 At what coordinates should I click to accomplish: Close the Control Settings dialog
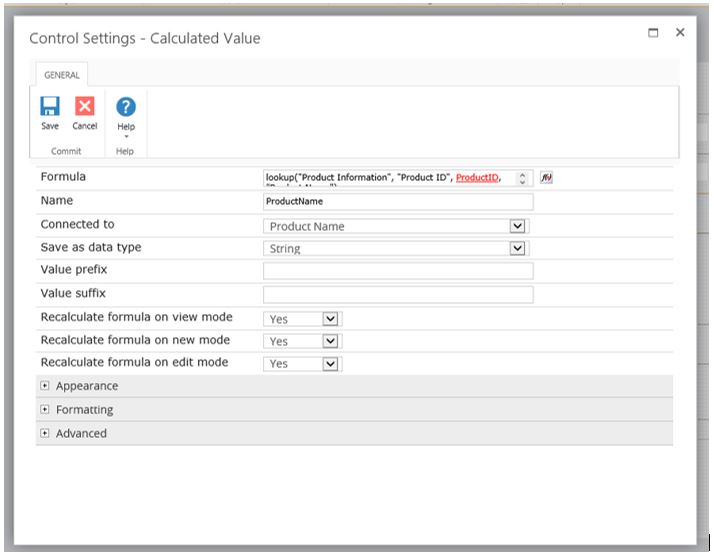click(680, 32)
